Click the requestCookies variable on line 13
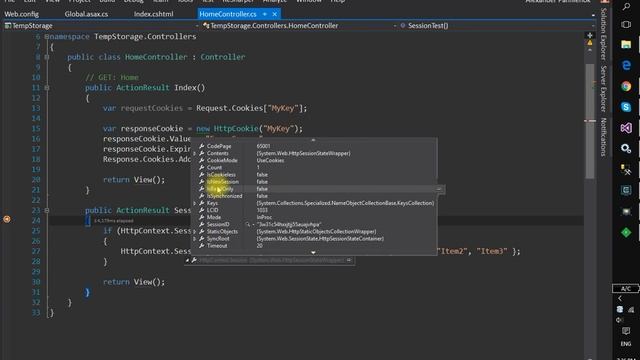This screenshot has height=360, width=640. (152, 108)
